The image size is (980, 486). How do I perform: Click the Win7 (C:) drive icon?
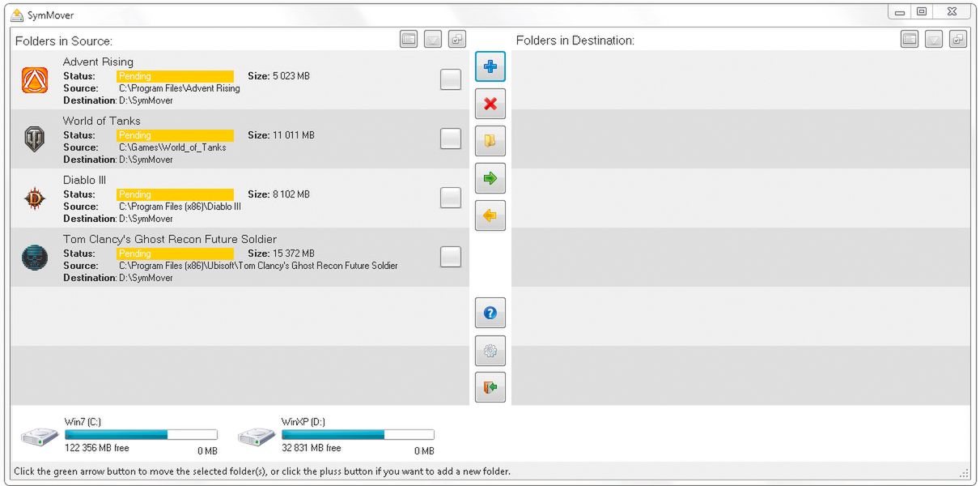(x=40, y=437)
